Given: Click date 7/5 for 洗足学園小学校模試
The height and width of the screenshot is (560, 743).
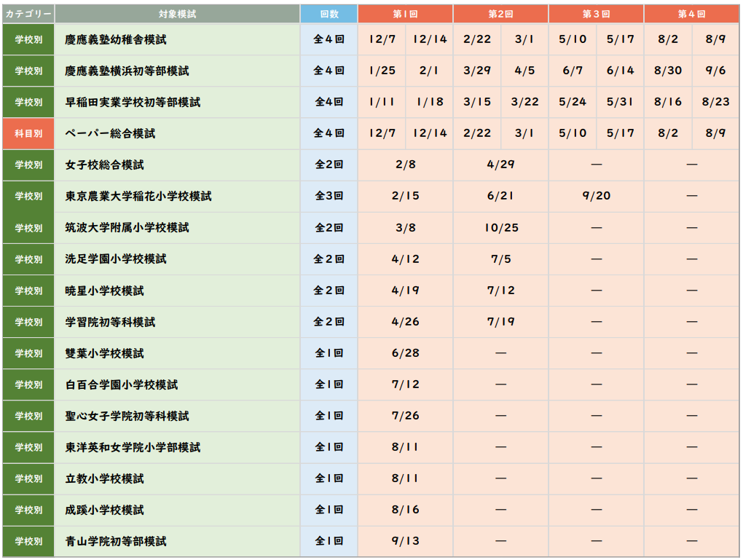Looking at the screenshot, I should click(x=501, y=259).
